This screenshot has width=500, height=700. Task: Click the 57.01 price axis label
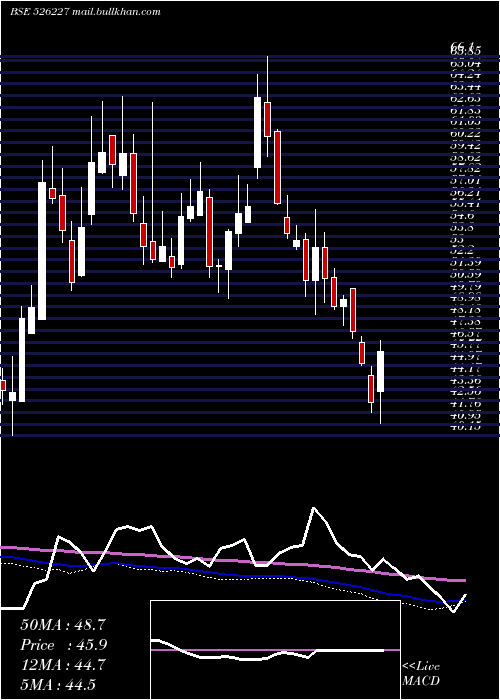(465, 181)
